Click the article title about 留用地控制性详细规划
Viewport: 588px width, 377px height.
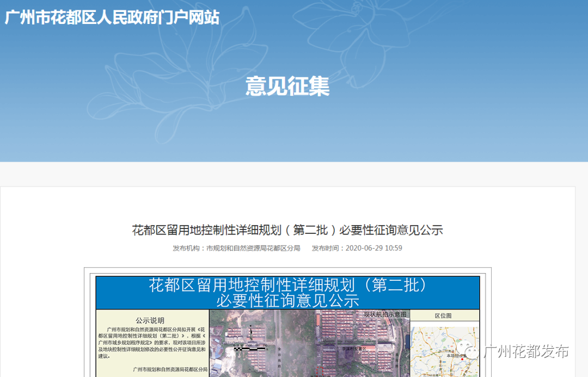(x=287, y=230)
